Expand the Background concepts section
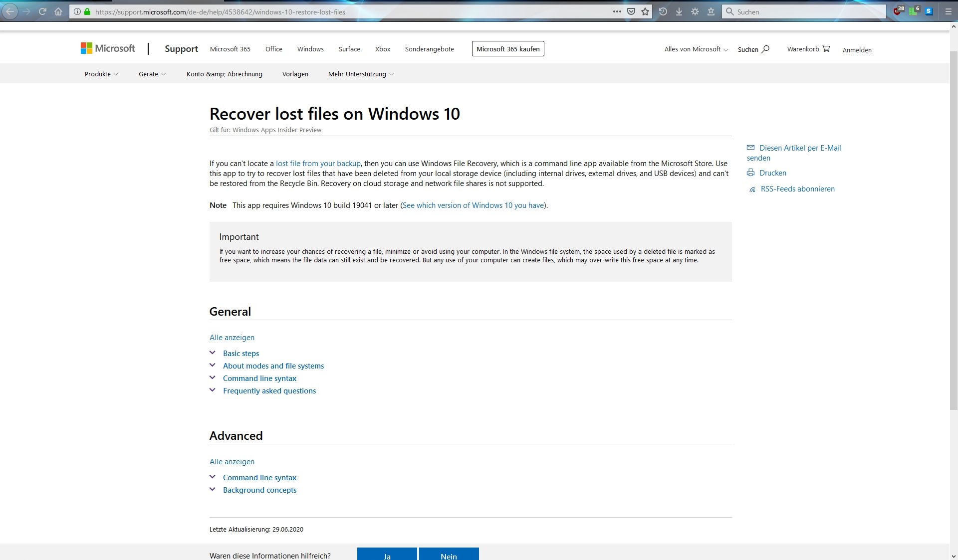The height and width of the screenshot is (560, 958). [x=259, y=490]
